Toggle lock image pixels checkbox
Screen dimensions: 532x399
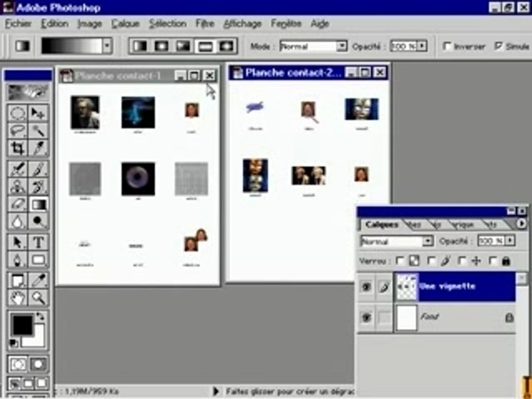click(x=431, y=261)
